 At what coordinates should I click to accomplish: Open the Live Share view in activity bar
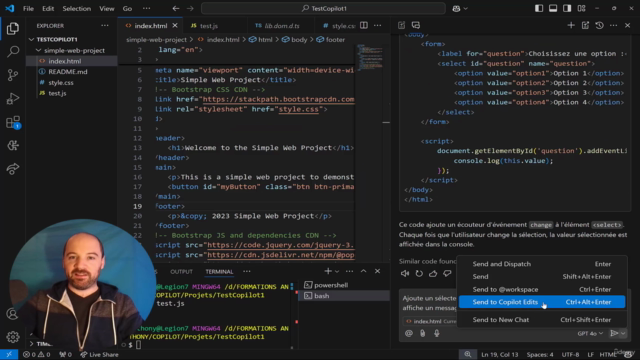coord(13,169)
